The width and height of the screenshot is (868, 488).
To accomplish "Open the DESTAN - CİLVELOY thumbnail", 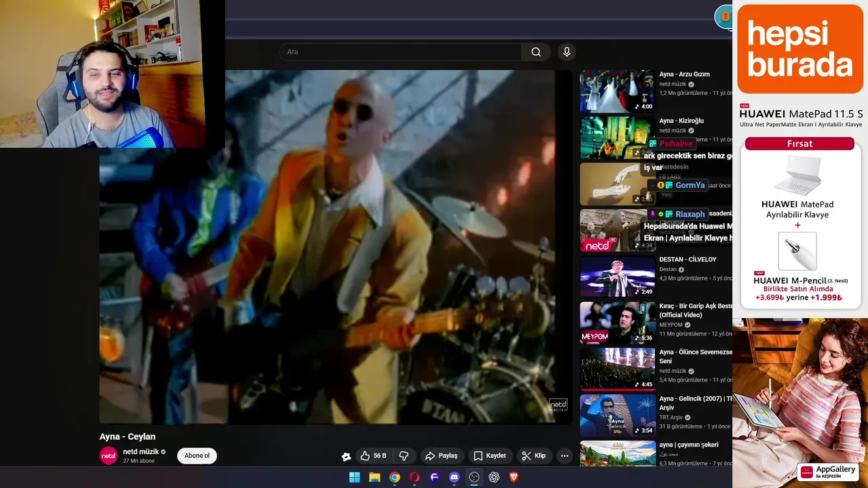I will (617, 277).
